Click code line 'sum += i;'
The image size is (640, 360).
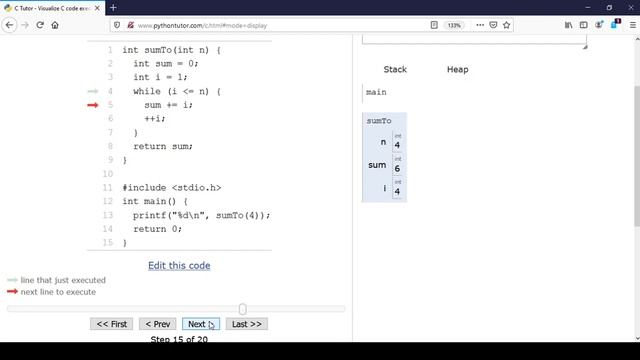[x=168, y=105]
